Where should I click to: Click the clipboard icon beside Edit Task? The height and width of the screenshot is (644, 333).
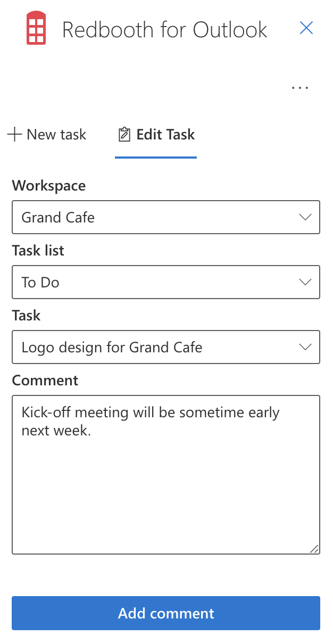tap(124, 135)
